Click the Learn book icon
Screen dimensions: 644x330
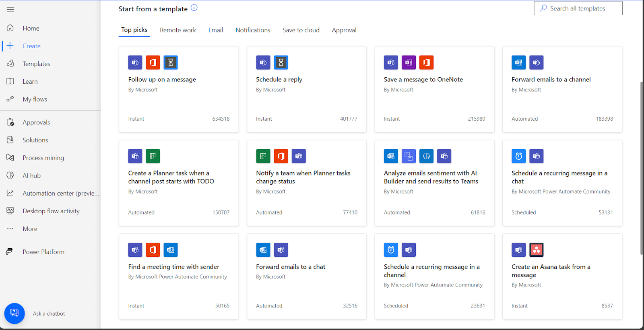tap(10, 81)
